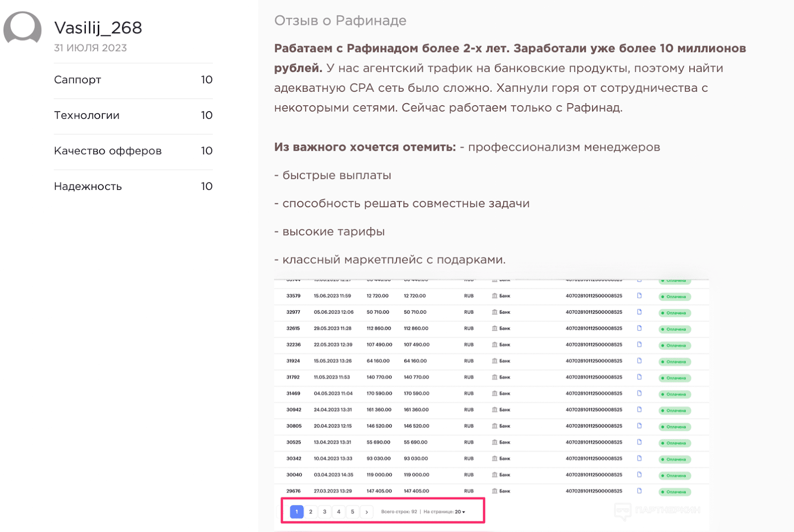
Task: Click RUB currency in row 31792
Action: [x=469, y=377]
